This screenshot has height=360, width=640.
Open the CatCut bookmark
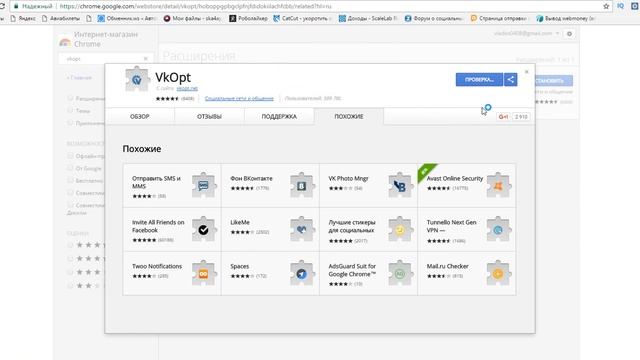[302, 18]
